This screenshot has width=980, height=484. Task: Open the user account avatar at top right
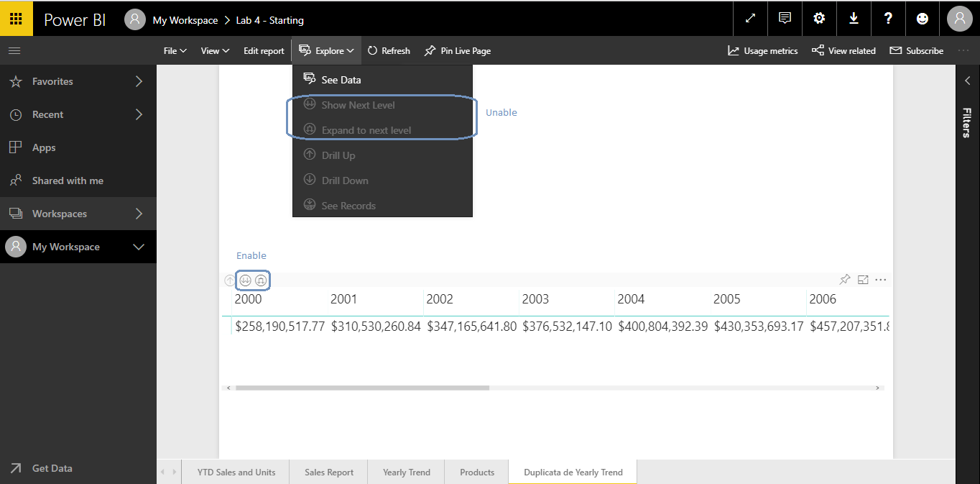pos(960,19)
